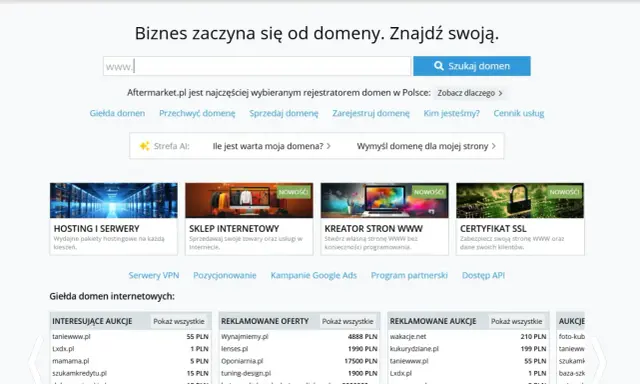Open the Dostęp API link
640x384 pixels.
point(483,275)
